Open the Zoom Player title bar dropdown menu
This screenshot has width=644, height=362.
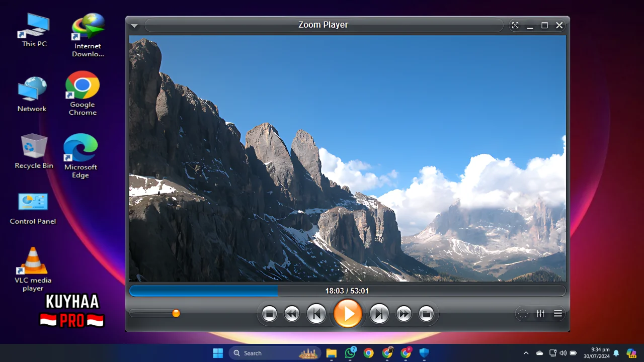tap(134, 25)
